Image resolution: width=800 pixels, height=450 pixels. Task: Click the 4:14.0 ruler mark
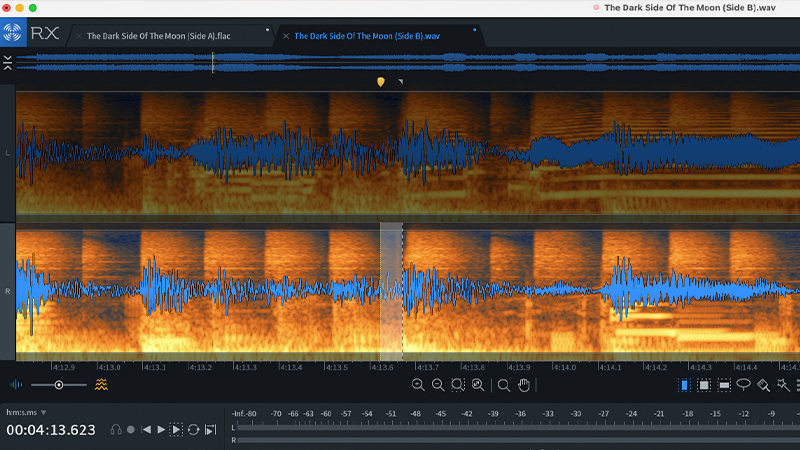(x=565, y=367)
